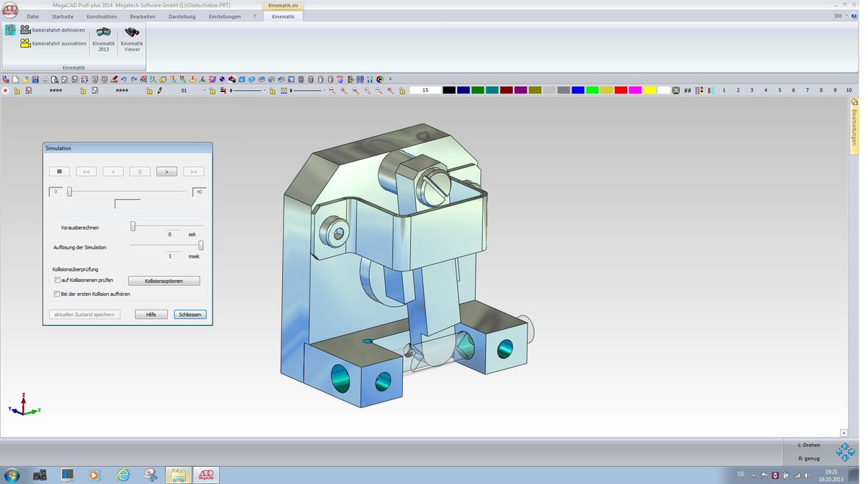The height and width of the screenshot is (484, 868).
Task: Open the Konstruktion ribbon tab
Action: point(101,16)
